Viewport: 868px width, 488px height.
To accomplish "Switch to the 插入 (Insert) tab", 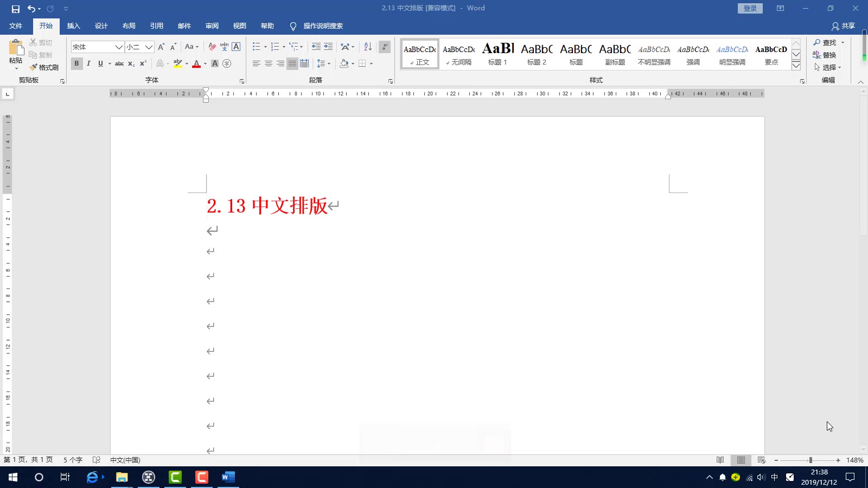I will click(73, 26).
